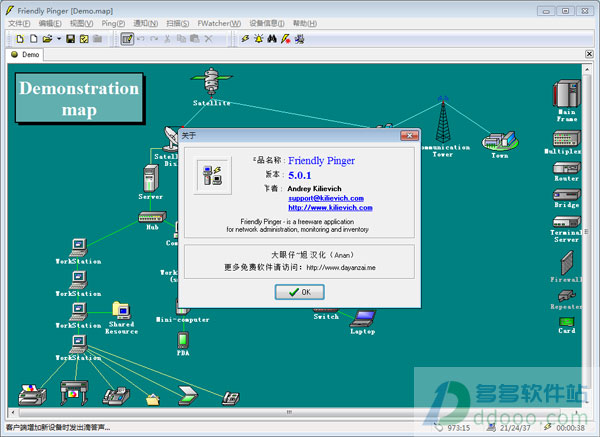This screenshot has width=600, height=437.
Task: Click the new map wizard icon
Action: click(20, 39)
